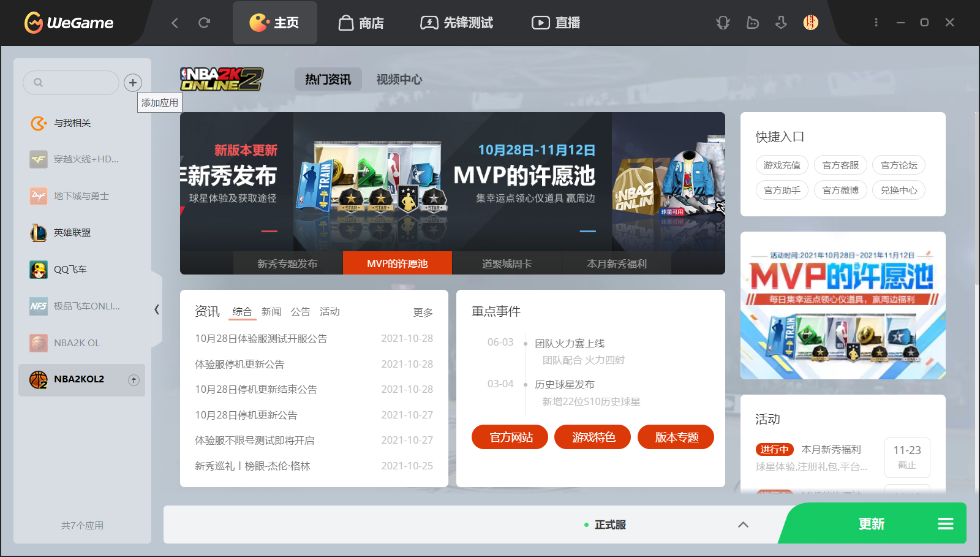
Task: Open 兑换中心 quick link
Action: pos(899,191)
